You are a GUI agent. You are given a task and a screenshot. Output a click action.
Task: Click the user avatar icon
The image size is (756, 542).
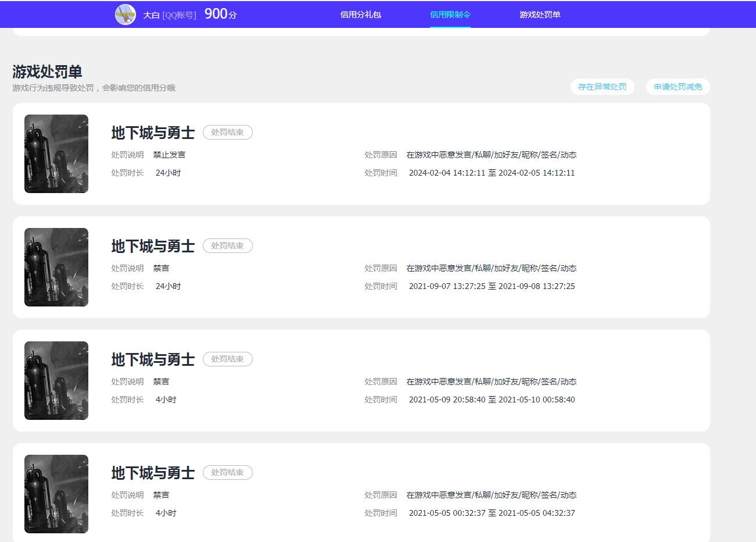(x=126, y=14)
